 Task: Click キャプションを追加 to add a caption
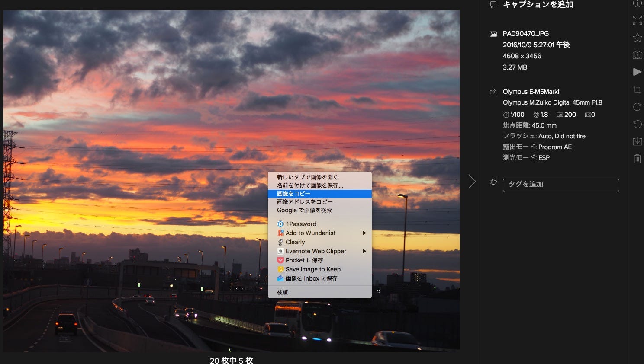(x=538, y=5)
